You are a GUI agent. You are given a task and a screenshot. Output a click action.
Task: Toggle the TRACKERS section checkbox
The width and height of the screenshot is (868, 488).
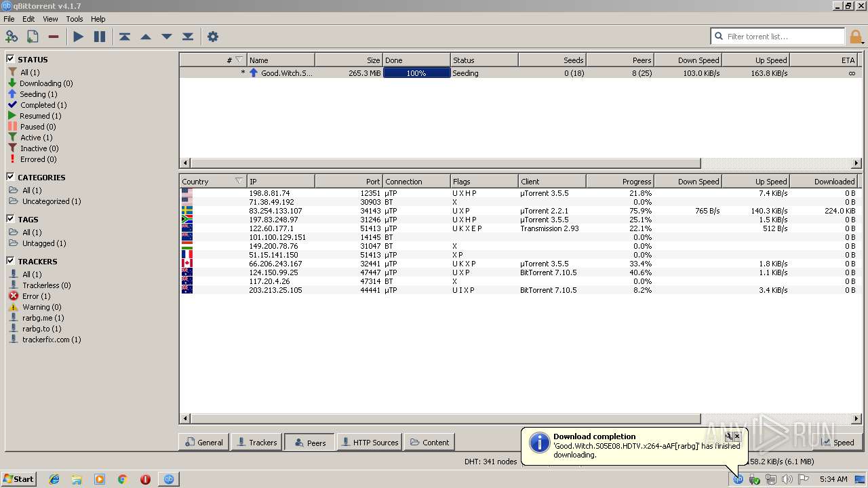[x=10, y=261]
